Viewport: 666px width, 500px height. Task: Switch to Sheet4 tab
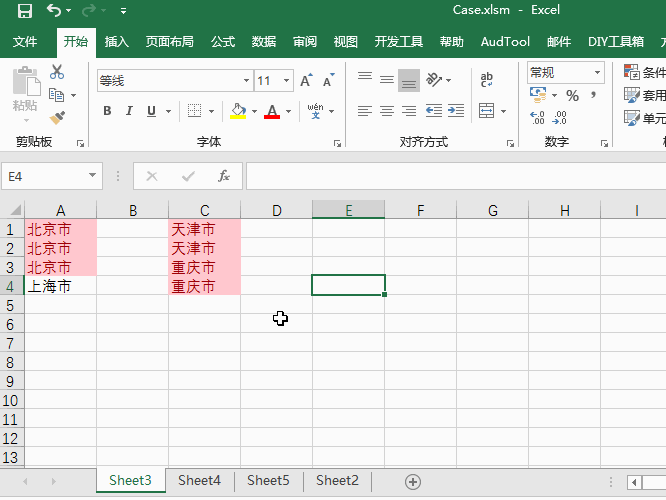coord(199,480)
